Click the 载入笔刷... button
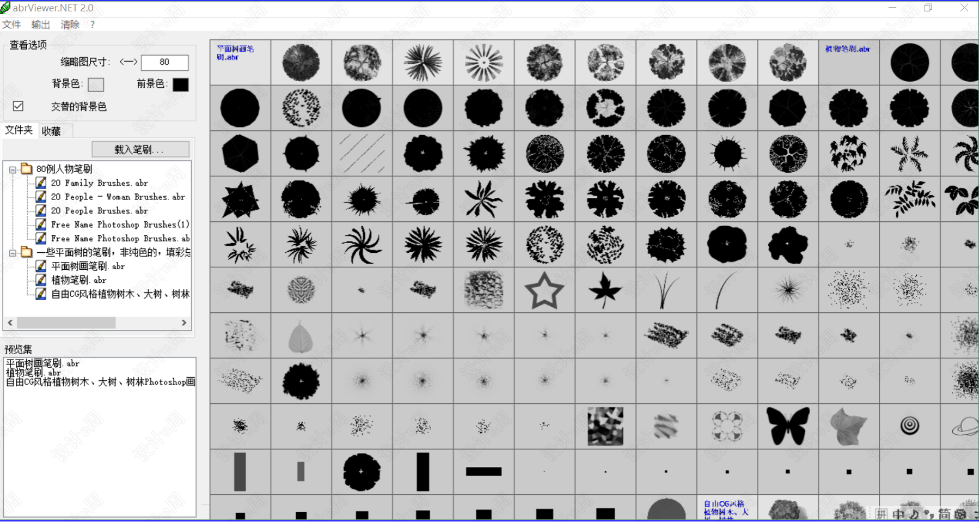Screen dimensions: 980x522 point(140,149)
